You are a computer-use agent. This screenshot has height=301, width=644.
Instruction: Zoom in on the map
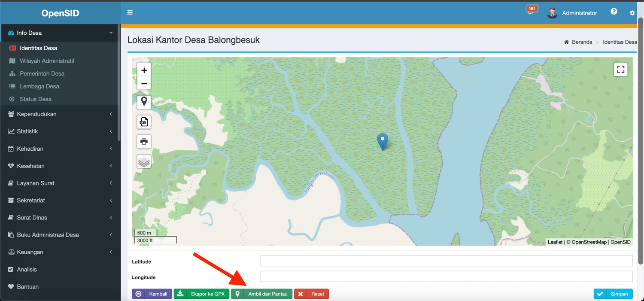click(144, 70)
